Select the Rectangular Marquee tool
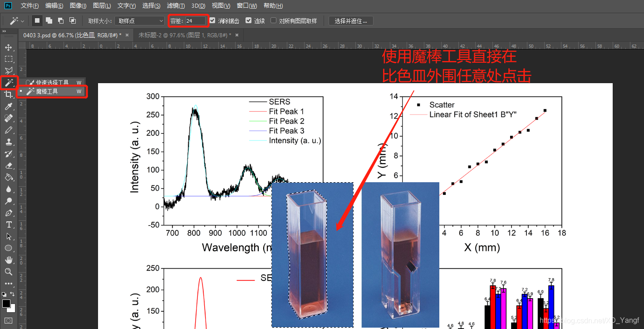The height and width of the screenshot is (329, 644). [x=8, y=59]
